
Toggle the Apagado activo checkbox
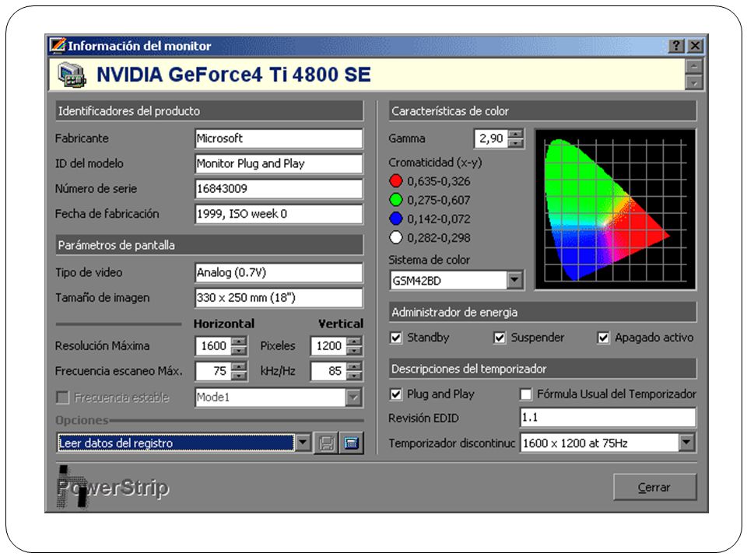point(603,338)
